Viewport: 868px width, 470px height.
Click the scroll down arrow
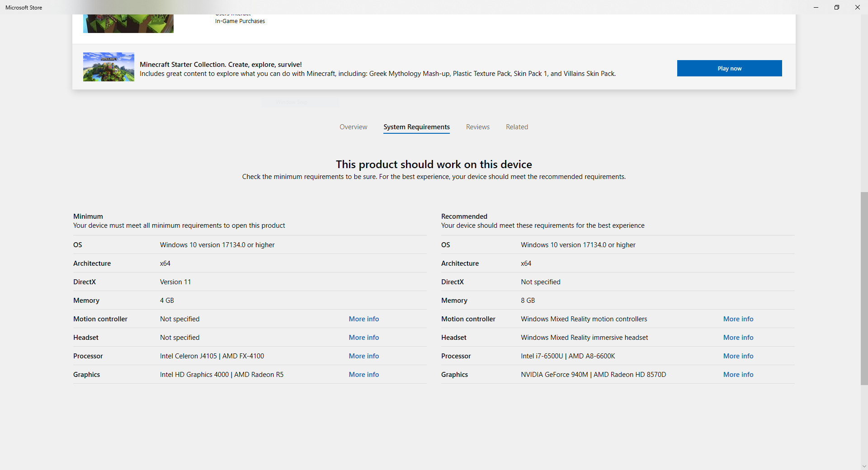click(864, 466)
